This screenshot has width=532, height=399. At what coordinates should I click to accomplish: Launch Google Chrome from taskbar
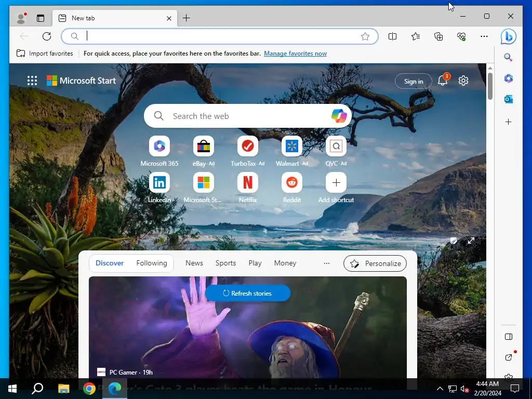pos(89,389)
